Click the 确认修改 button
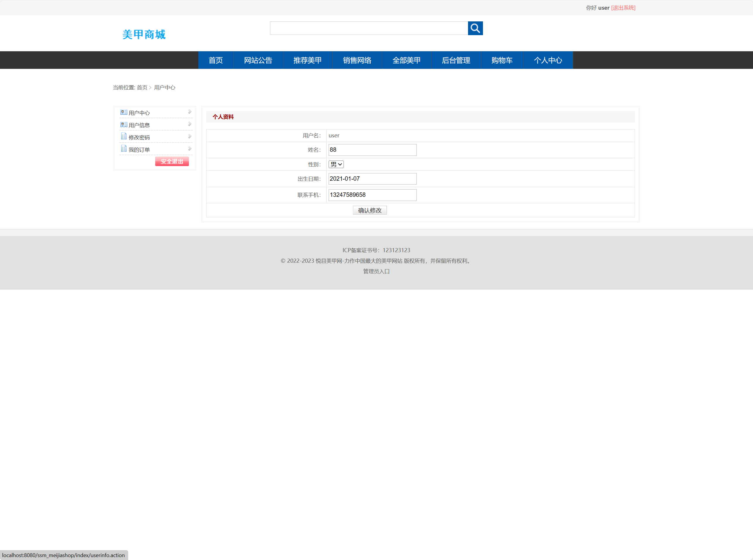Viewport: 753px width, 560px height. [x=369, y=210]
